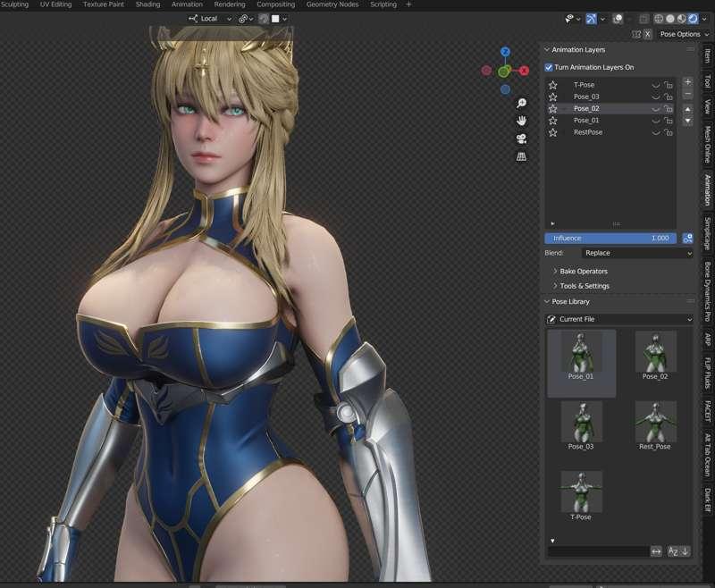Screen dimensions: 715x588
Task: Uncheck Turn Animation Layers On
Action: (x=549, y=67)
